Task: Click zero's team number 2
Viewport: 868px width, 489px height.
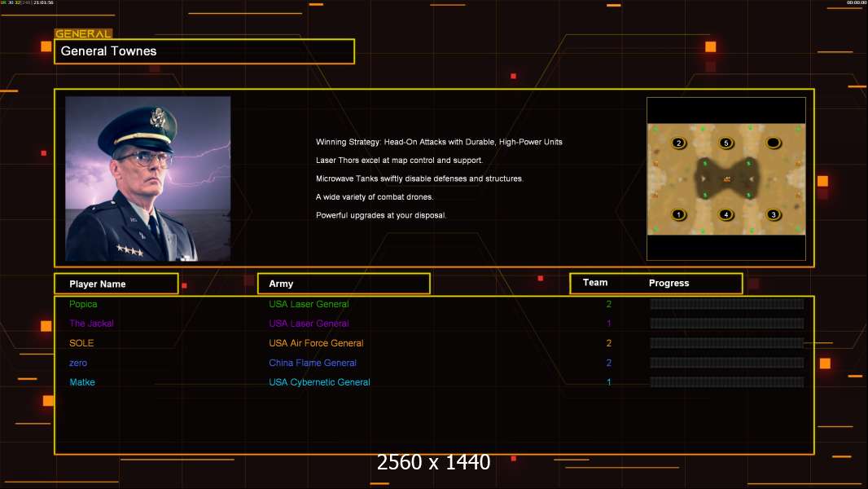Action: tap(609, 363)
